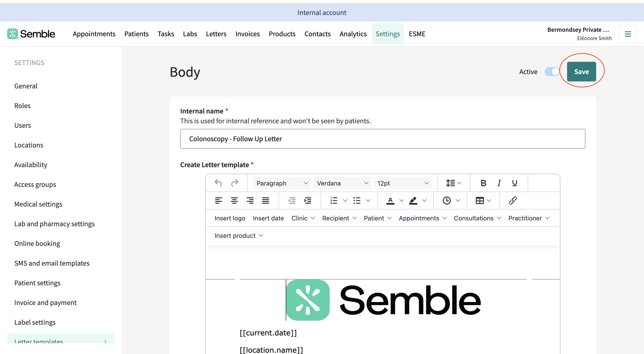This screenshot has height=354, width=644.
Task: Open the line height control
Action: [x=453, y=183]
